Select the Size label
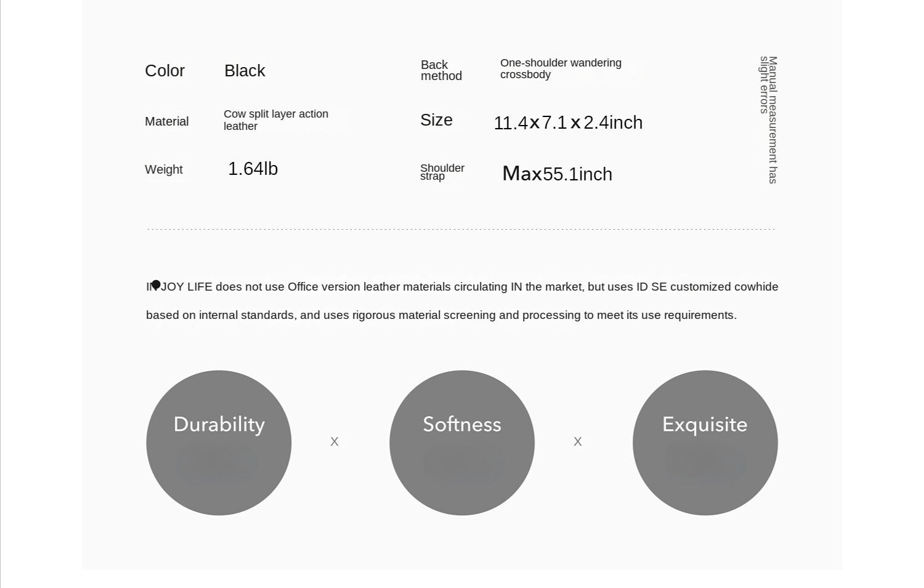The width and height of the screenshot is (924, 588). pos(436,120)
